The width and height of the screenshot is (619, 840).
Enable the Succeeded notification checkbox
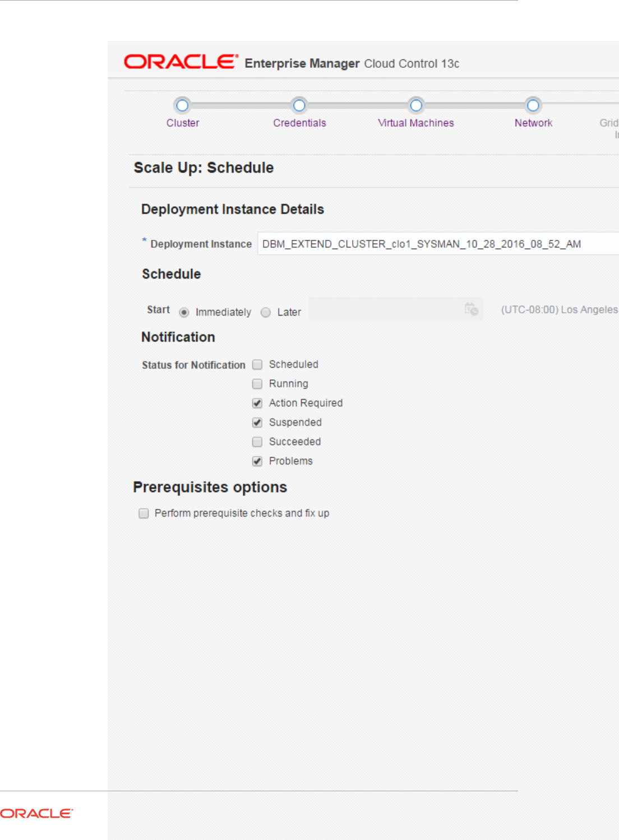257,442
